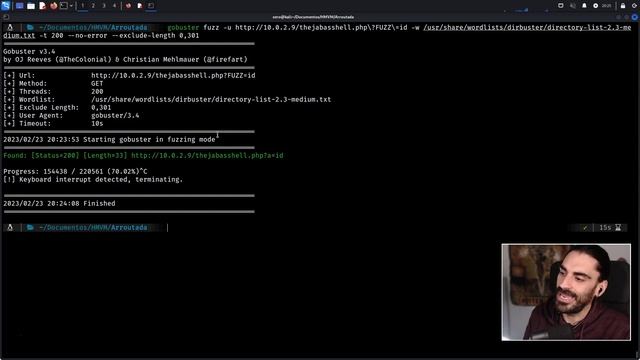Switch to workspace 4

[x=114, y=6]
